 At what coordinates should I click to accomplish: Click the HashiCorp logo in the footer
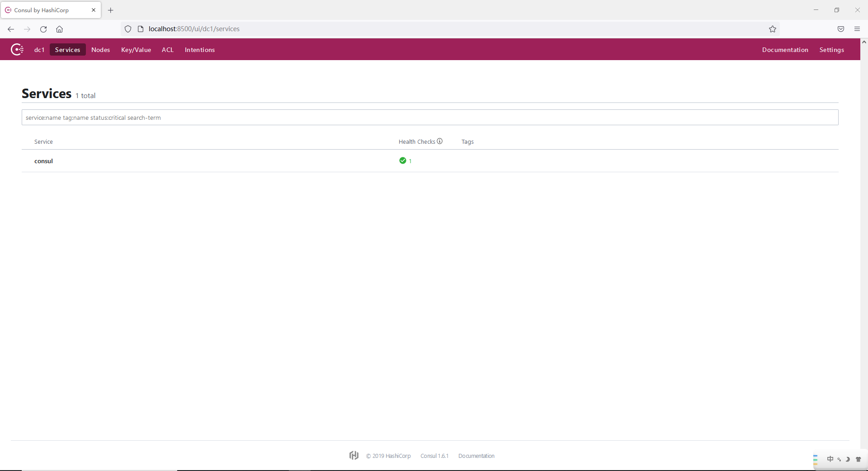pyautogui.click(x=354, y=455)
